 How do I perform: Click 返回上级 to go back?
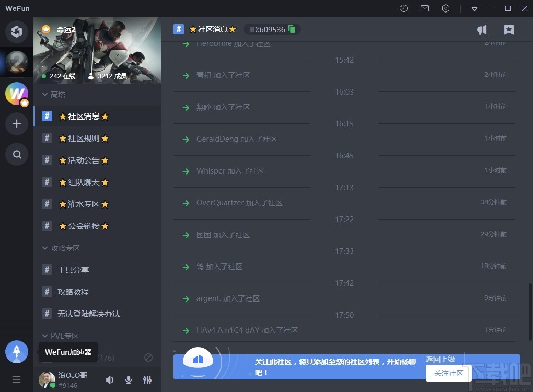(x=440, y=359)
